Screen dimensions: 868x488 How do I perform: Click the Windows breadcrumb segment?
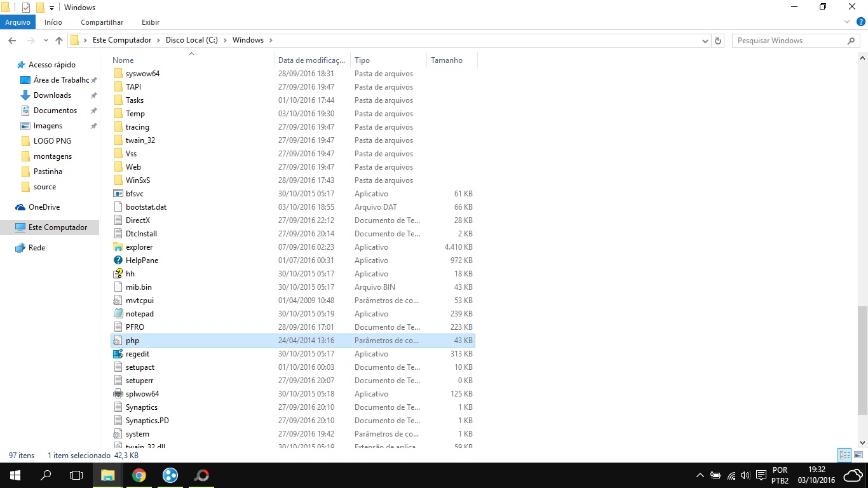(x=248, y=40)
